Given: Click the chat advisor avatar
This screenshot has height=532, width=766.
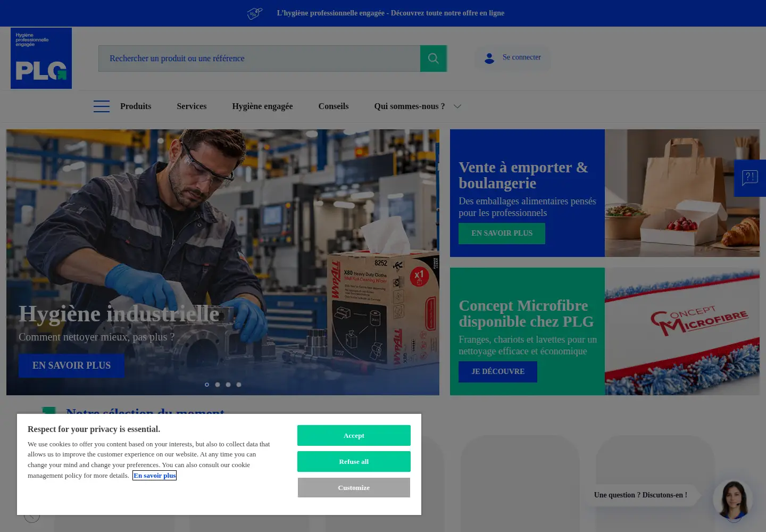Looking at the screenshot, I should click(x=733, y=500).
